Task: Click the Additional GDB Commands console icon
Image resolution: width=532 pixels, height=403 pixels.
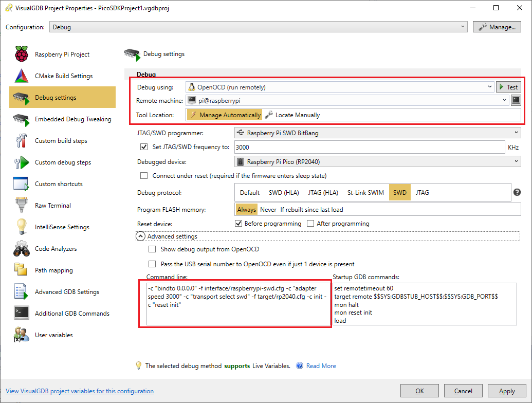Action: [x=22, y=313]
